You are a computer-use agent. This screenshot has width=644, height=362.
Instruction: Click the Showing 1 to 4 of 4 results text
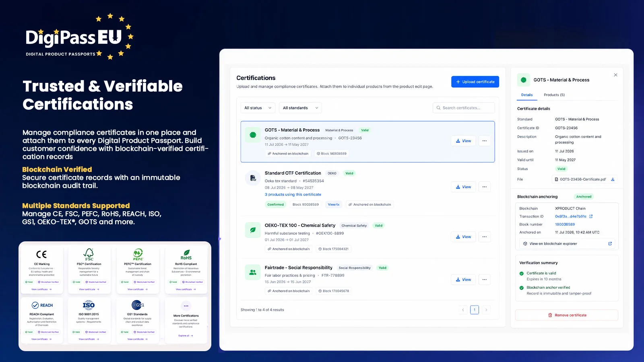262,310
